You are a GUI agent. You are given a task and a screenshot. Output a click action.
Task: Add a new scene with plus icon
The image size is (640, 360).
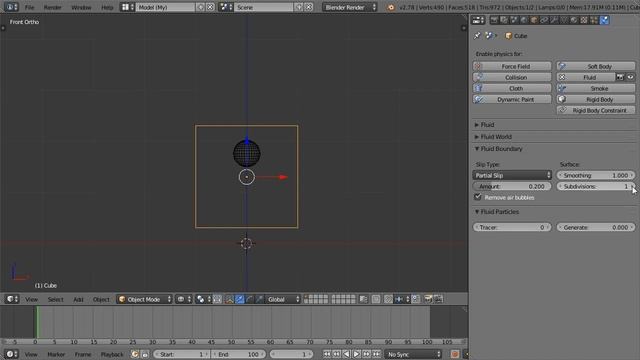299,7
